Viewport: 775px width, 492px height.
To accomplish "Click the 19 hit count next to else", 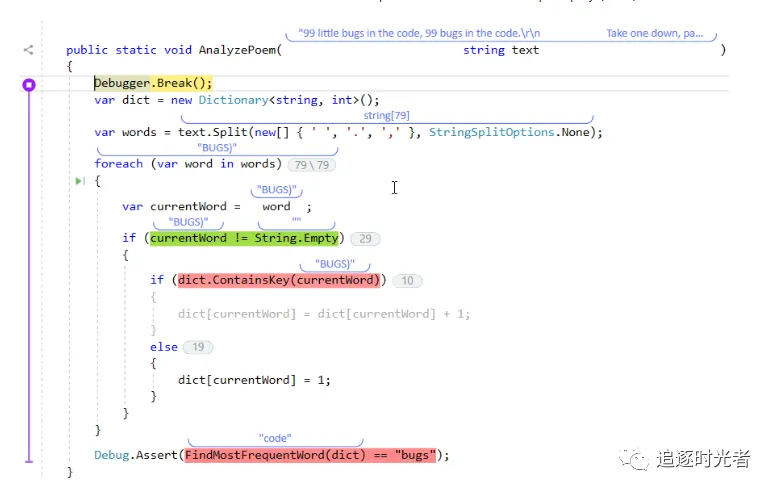I will [198, 347].
